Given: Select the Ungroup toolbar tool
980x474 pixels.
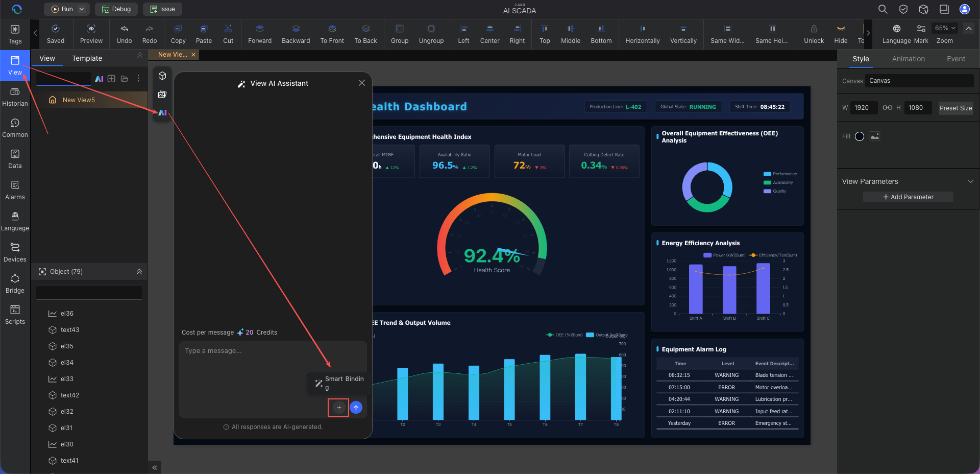Looking at the screenshot, I should [x=431, y=34].
